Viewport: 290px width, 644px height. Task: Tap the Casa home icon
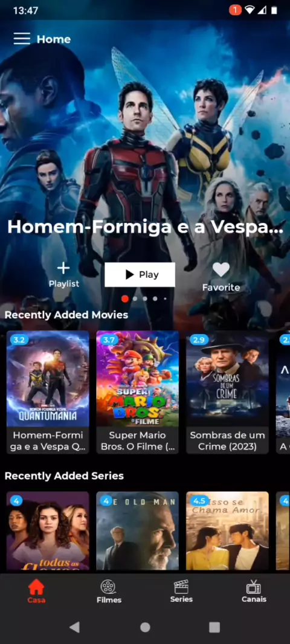tap(36, 591)
